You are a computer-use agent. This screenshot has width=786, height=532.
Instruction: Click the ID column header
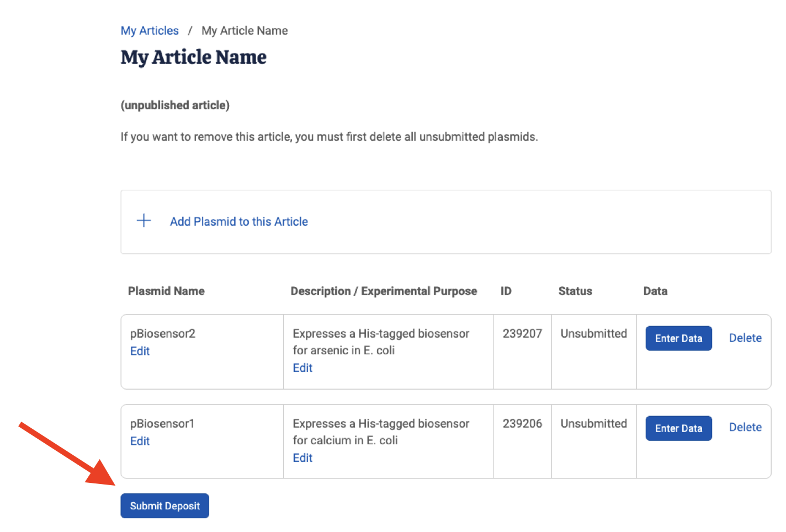click(x=506, y=291)
